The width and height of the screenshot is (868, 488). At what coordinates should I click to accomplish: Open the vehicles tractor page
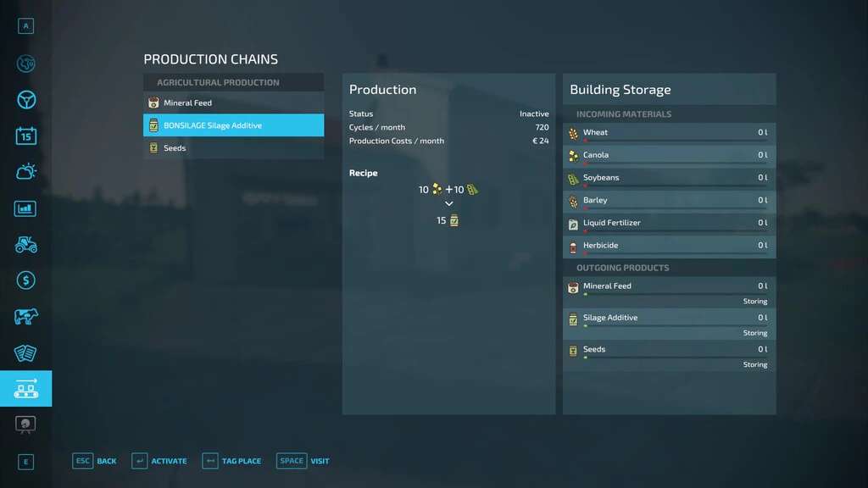pos(25,244)
